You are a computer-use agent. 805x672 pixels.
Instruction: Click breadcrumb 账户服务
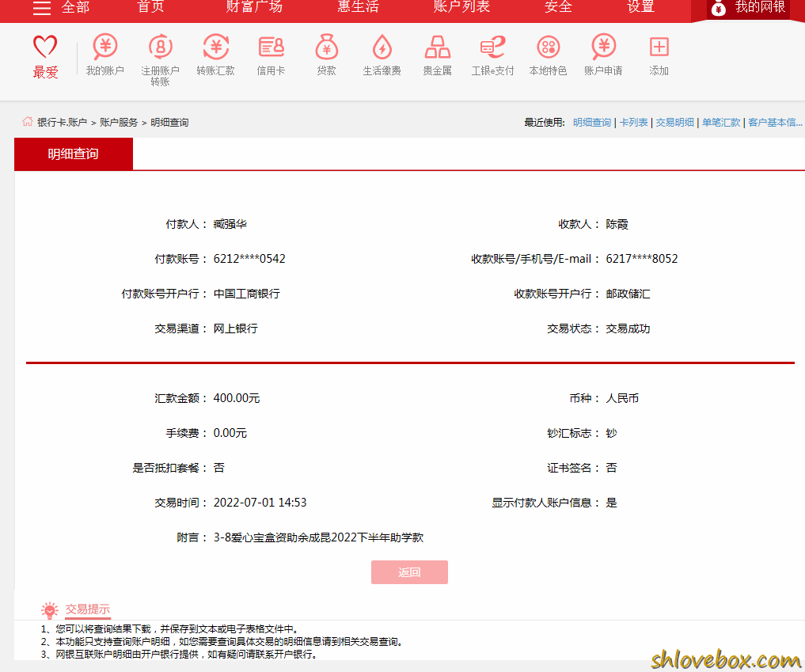coord(119,122)
